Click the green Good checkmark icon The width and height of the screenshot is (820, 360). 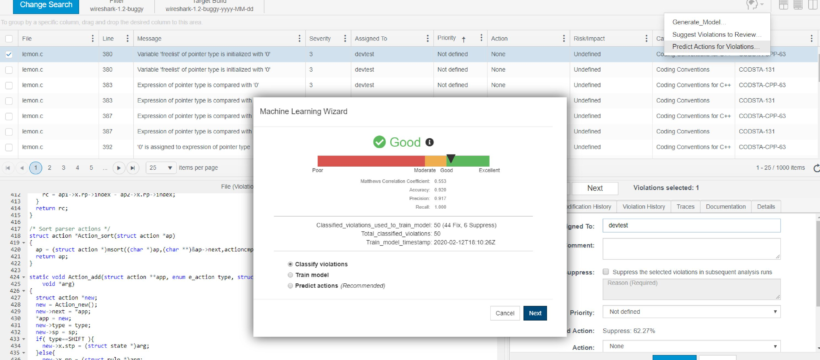click(x=379, y=142)
